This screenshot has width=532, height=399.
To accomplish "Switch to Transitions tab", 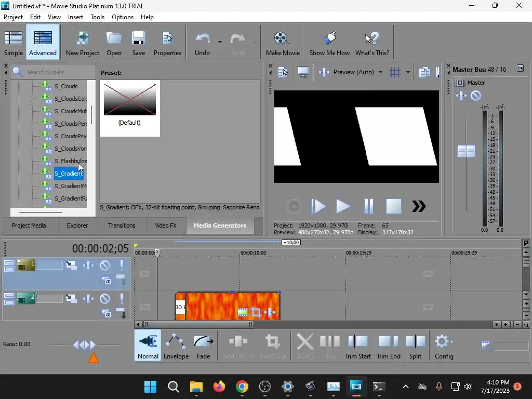I will (x=122, y=225).
